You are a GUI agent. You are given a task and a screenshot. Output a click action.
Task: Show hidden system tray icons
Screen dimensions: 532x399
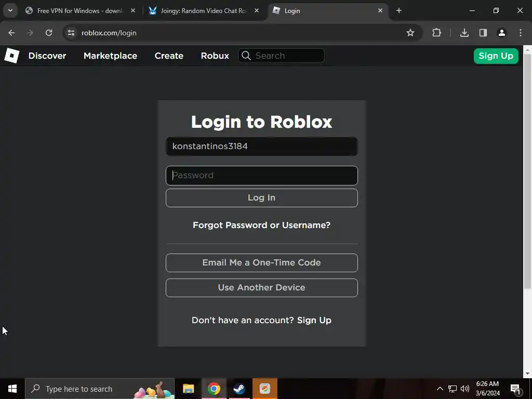pyautogui.click(x=440, y=389)
